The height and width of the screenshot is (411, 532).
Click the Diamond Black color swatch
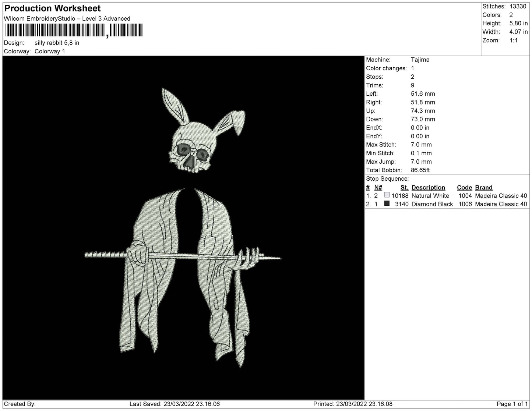tap(387, 204)
